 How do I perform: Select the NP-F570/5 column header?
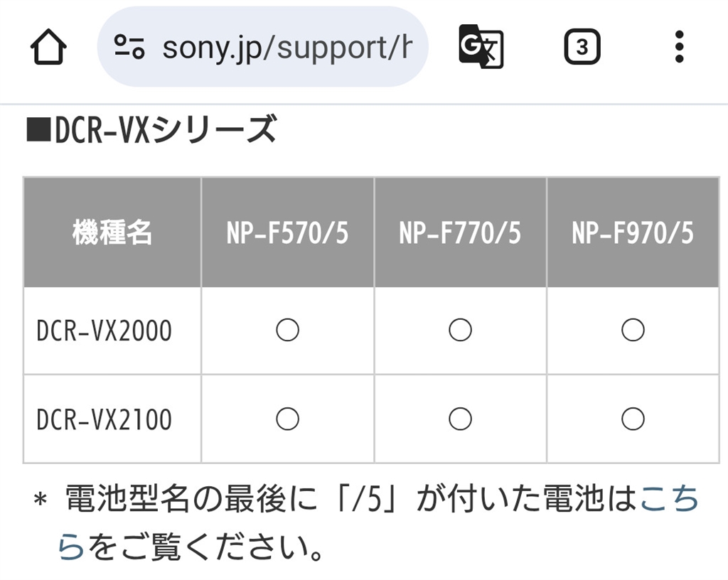(x=287, y=232)
